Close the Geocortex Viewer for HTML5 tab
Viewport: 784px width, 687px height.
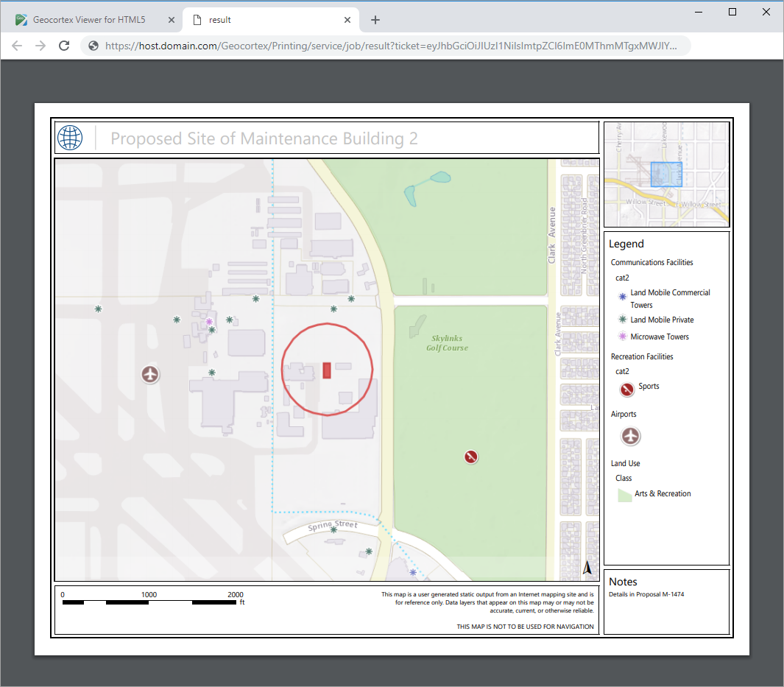point(171,20)
